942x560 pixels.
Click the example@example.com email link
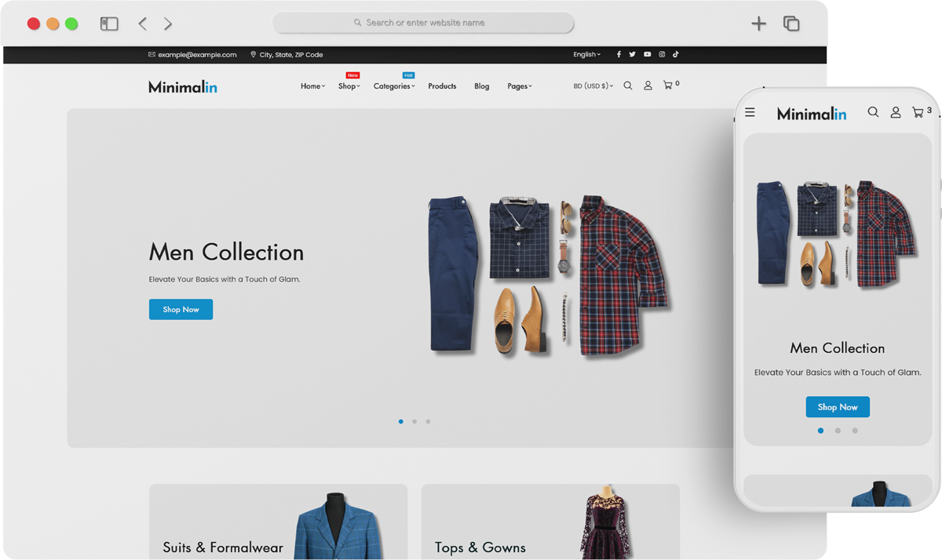(192, 55)
